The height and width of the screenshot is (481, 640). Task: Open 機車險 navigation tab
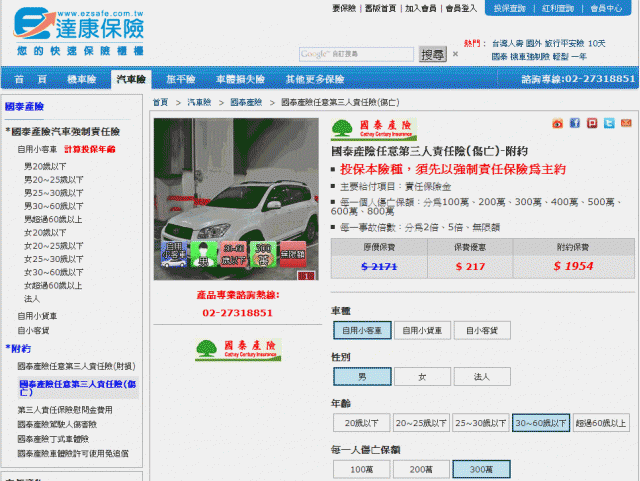click(x=81, y=79)
